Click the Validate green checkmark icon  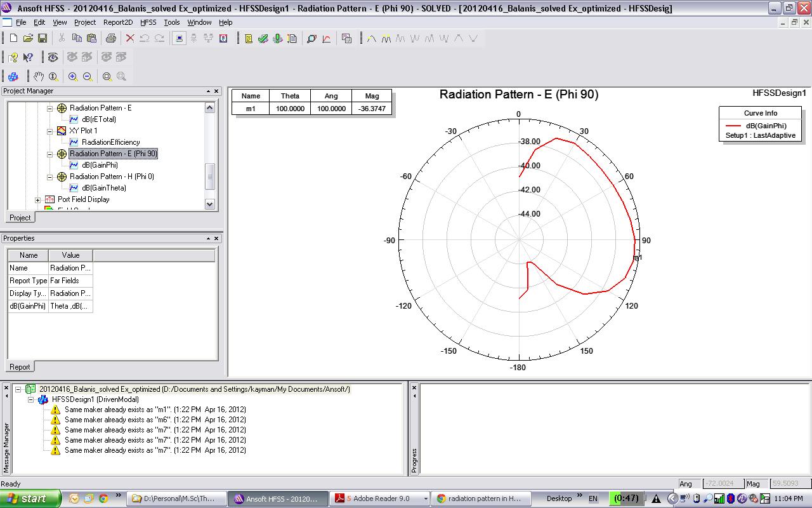coord(263,39)
